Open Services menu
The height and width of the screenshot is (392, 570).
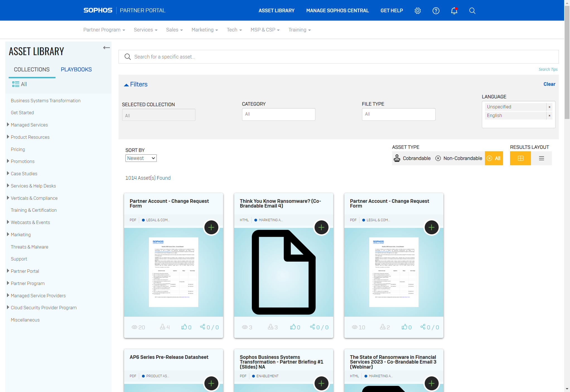pyautogui.click(x=146, y=30)
